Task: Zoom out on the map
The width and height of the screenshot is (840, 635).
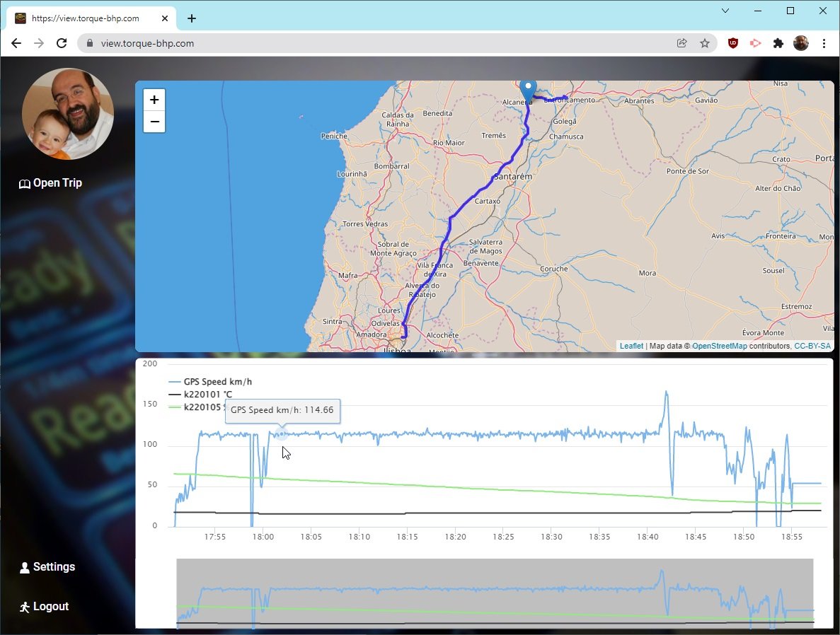Action: [x=154, y=122]
